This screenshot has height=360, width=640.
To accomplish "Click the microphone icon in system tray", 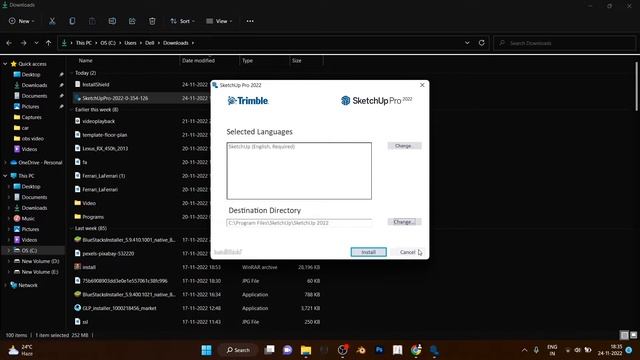I will [x=536, y=350].
